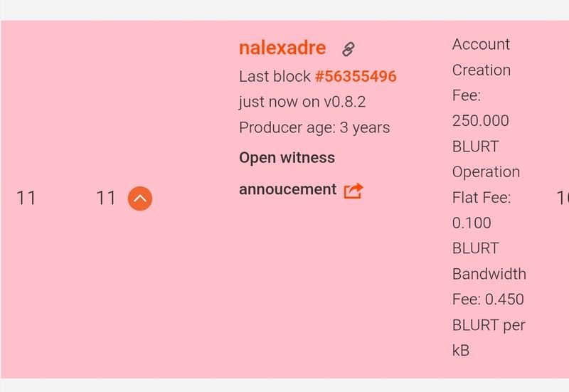Click the partially visible number at the right edge

tap(562, 198)
